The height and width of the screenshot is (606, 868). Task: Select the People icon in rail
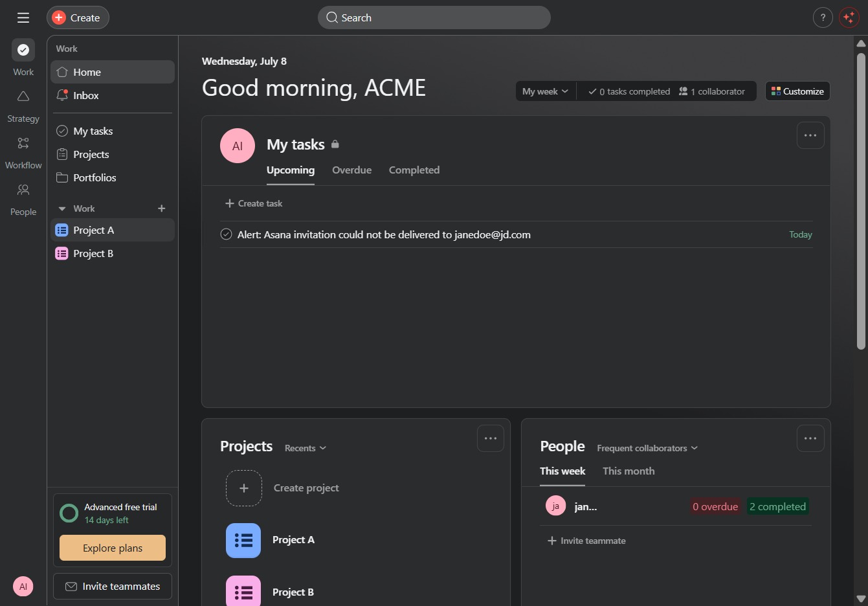(x=23, y=190)
